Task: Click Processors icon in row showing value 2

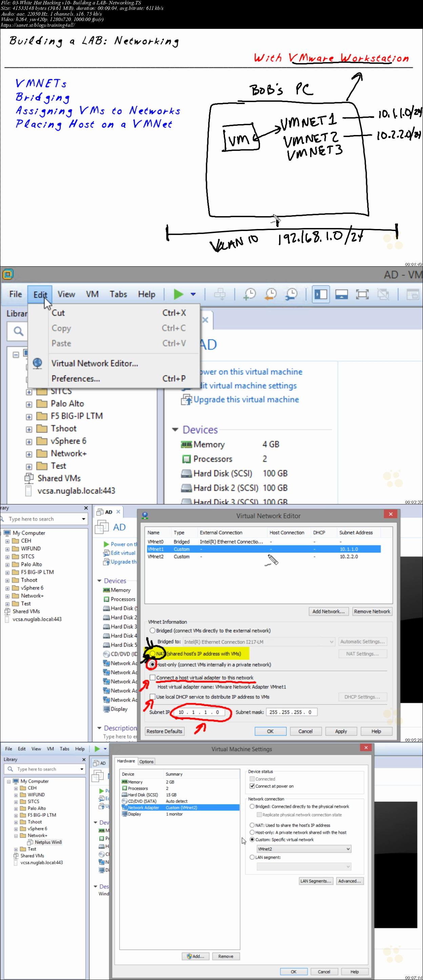Action: 186,459
